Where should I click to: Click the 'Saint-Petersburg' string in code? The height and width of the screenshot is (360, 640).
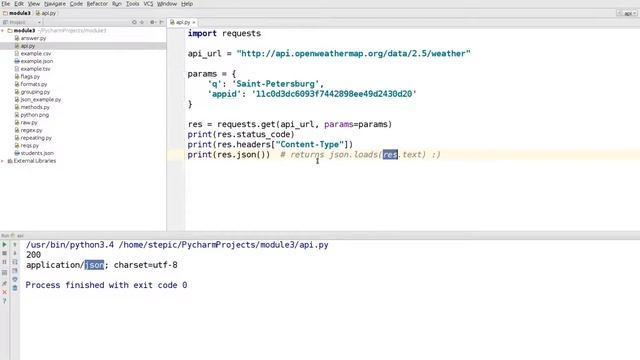coord(276,84)
